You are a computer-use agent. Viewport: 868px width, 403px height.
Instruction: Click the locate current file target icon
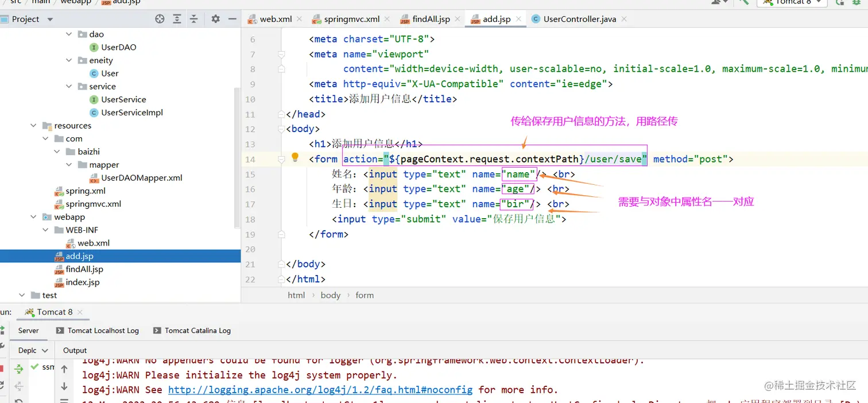(160, 19)
